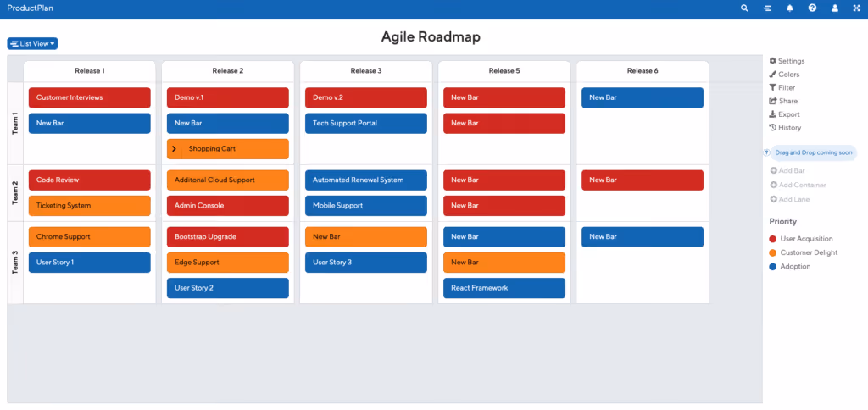Open History from the sidebar
The width and height of the screenshot is (868, 410).
(785, 127)
